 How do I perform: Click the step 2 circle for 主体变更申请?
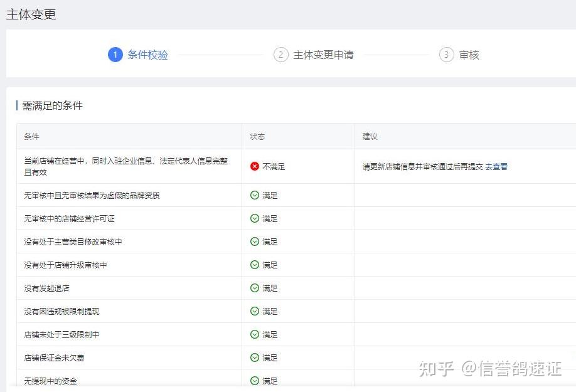pyautogui.click(x=280, y=55)
